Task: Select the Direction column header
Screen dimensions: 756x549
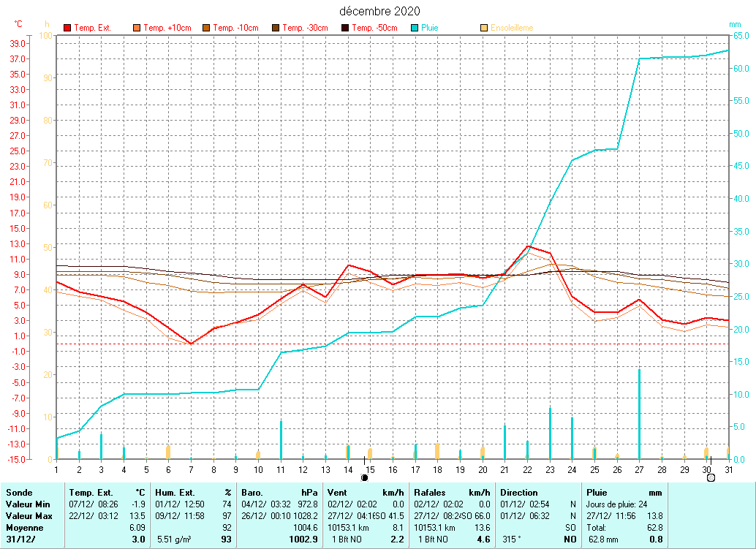Action: (519, 493)
